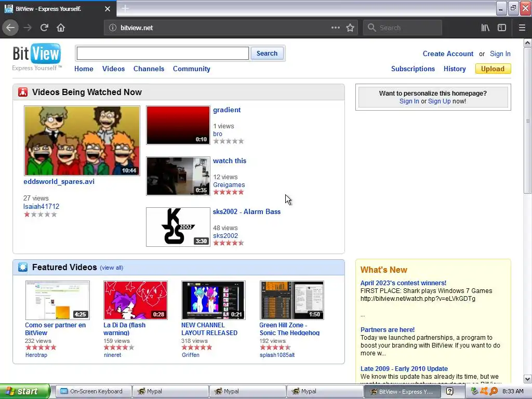The image size is (532, 399).
Task: Open the gradient video thumbnail
Action: pyautogui.click(x=178, y=125)
